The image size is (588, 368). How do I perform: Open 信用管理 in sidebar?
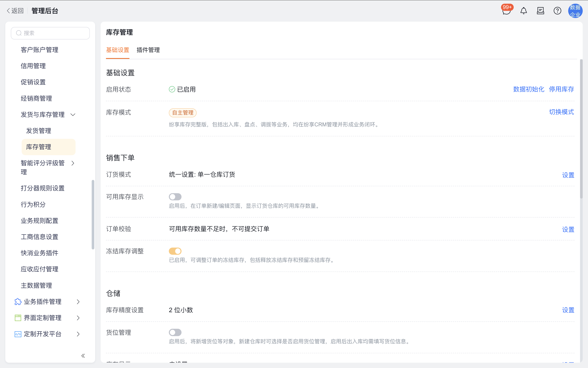coord(33,66)
